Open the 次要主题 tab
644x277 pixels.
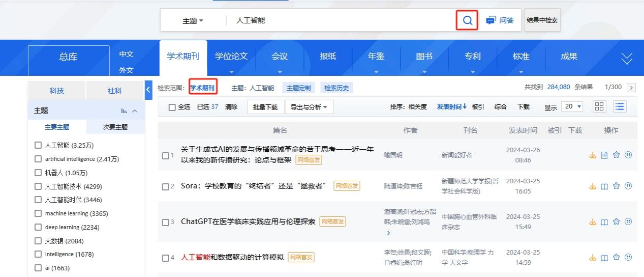click(x=115, y=127)
